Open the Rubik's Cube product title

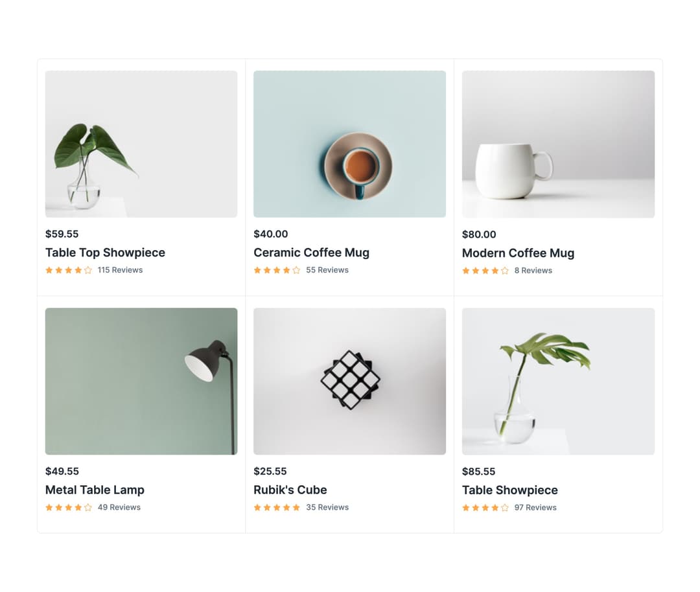point(290,490)
